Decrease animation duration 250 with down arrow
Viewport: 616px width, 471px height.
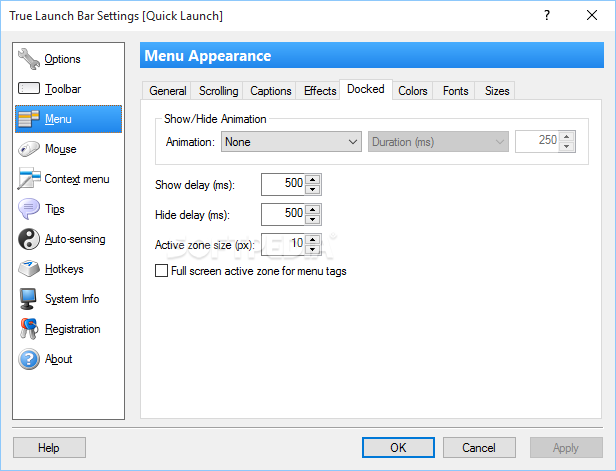(566, 146)
